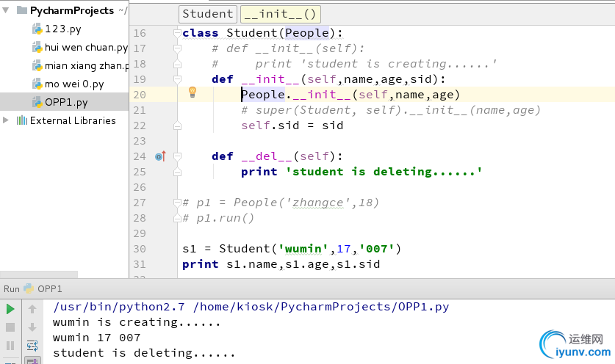Open mian xiang zhan file

87,66
